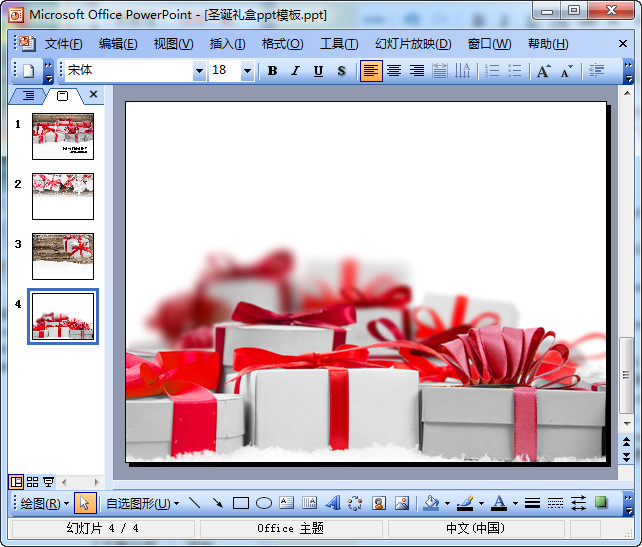
Task: Open the 编辑(E) menu
Action: [x=118, y=43]
